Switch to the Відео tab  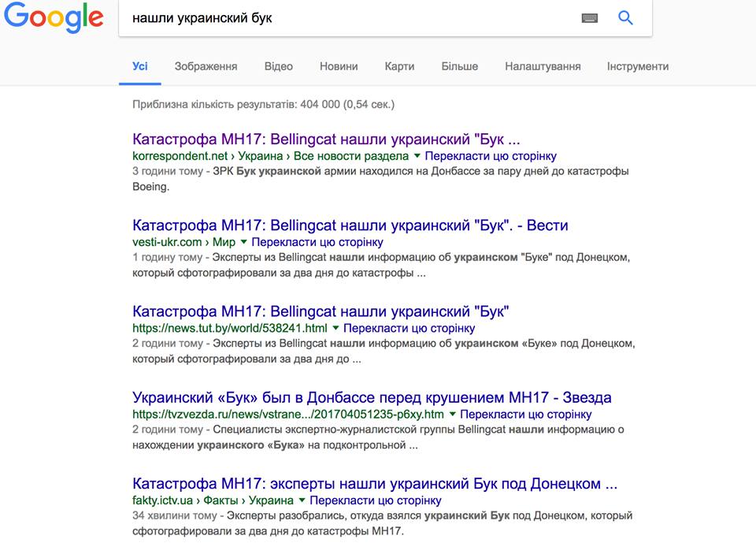point(278,66)
